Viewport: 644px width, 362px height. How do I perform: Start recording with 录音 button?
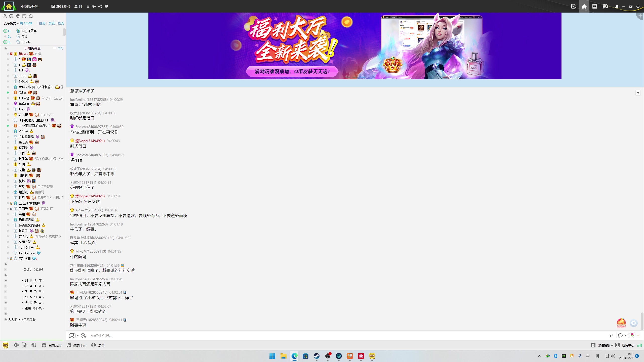(x=98, y=345)
